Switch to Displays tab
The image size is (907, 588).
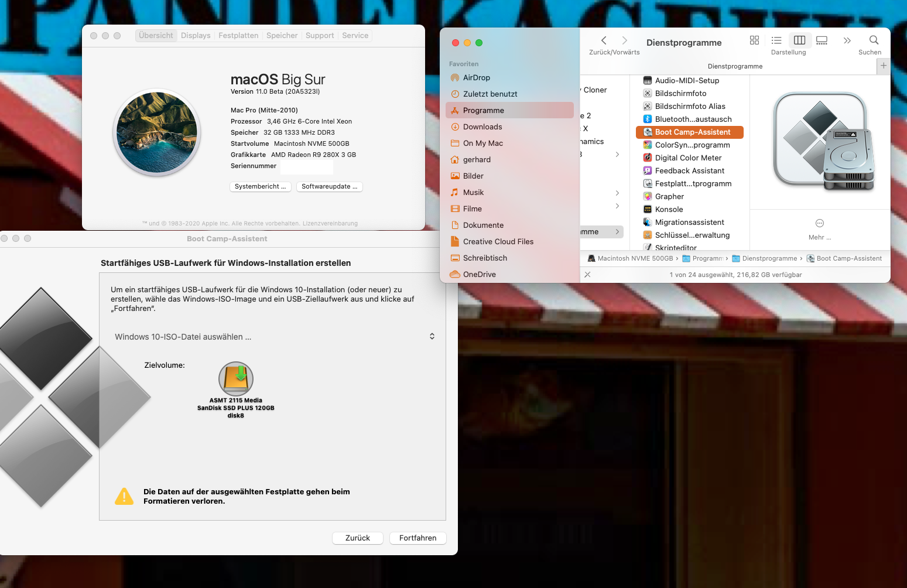pyautogui.click(x=196, y=36)
